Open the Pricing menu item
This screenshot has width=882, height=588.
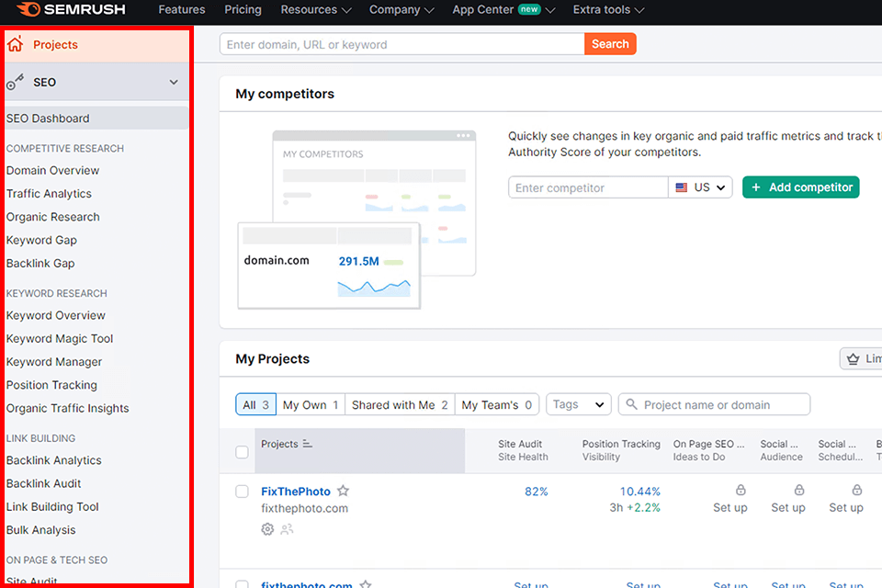243,9
